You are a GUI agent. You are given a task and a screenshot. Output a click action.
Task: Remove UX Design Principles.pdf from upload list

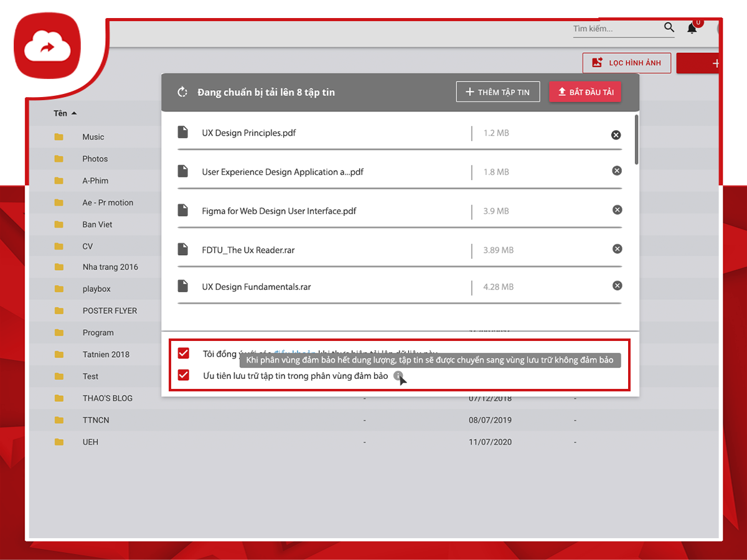tap(616, 135)
